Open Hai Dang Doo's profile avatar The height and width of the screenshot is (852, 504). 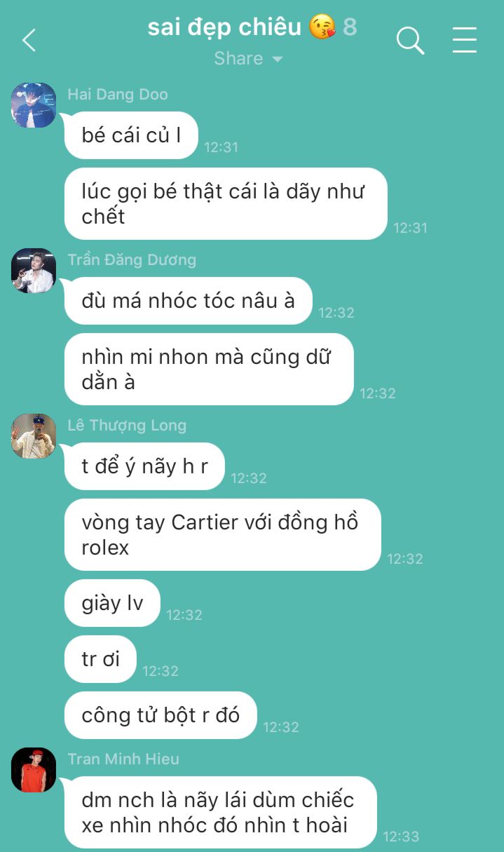point(34,105)
